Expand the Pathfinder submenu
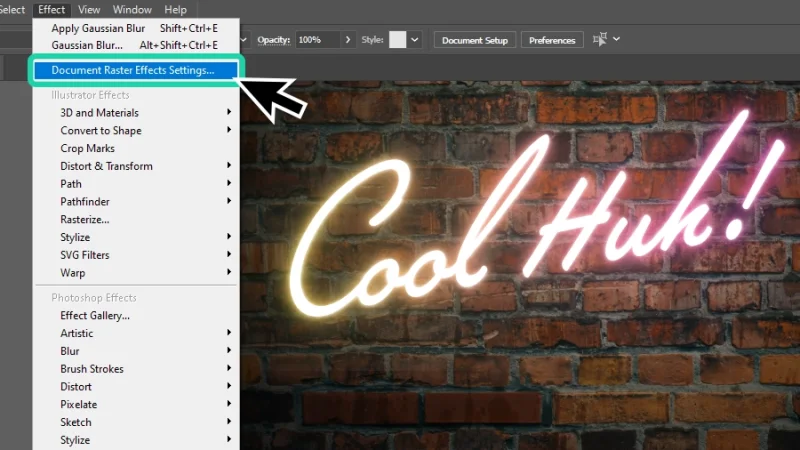800x450 pixels. [136, 202]
